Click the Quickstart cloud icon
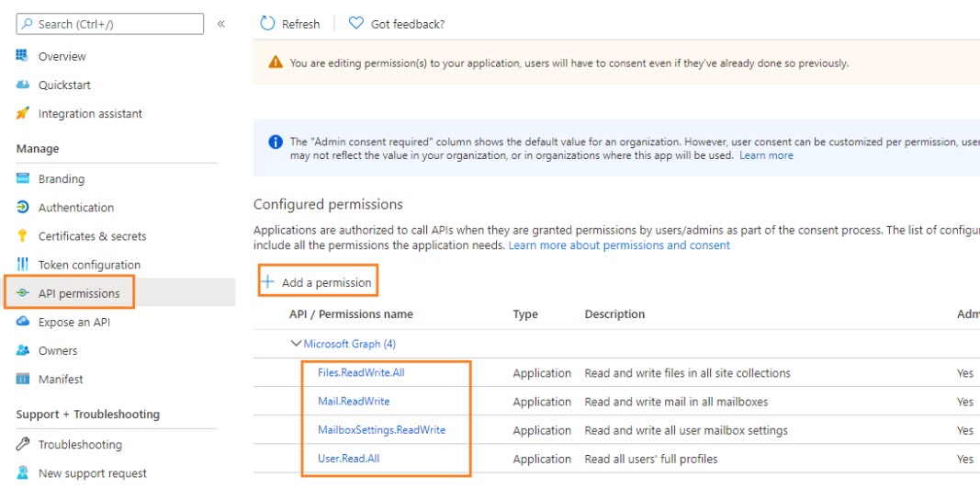 23,85
